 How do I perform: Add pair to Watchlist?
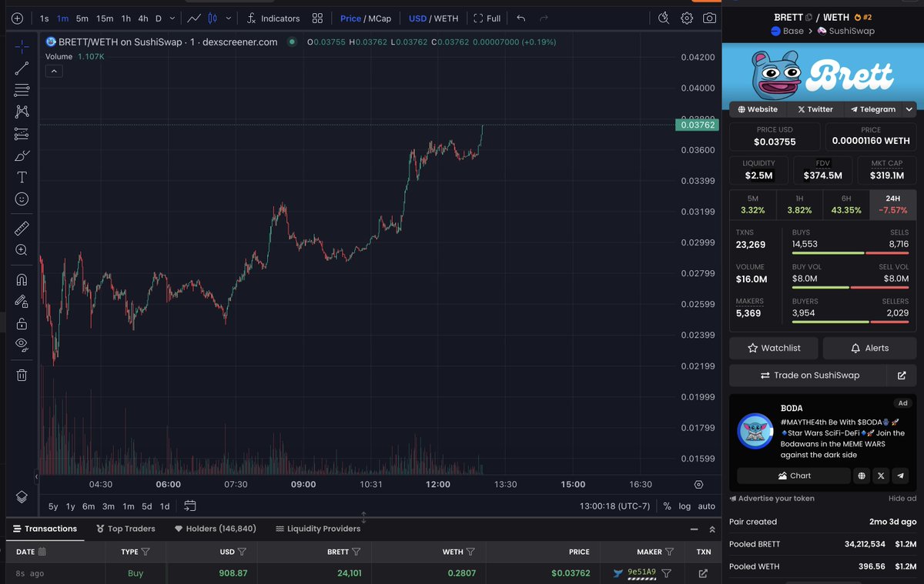(x=774, y=348)
